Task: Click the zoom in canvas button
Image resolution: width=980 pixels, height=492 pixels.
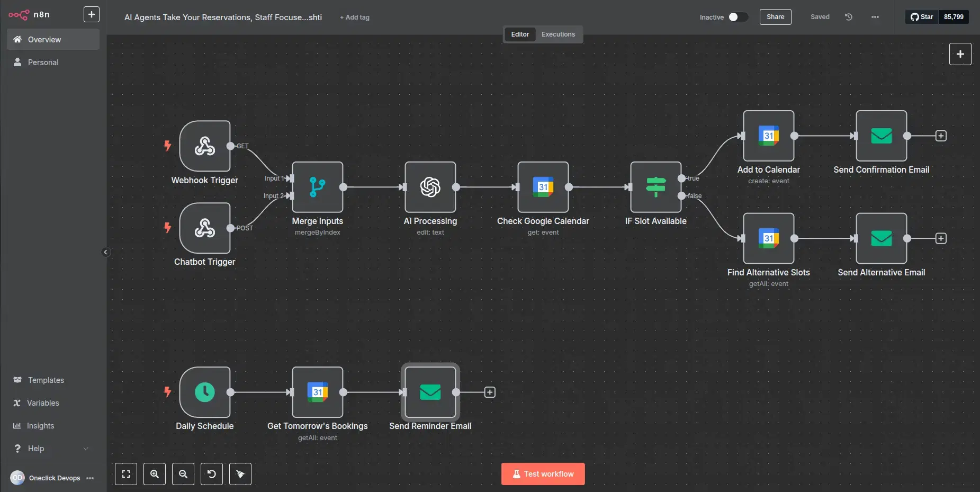Action: pos(155,474)
